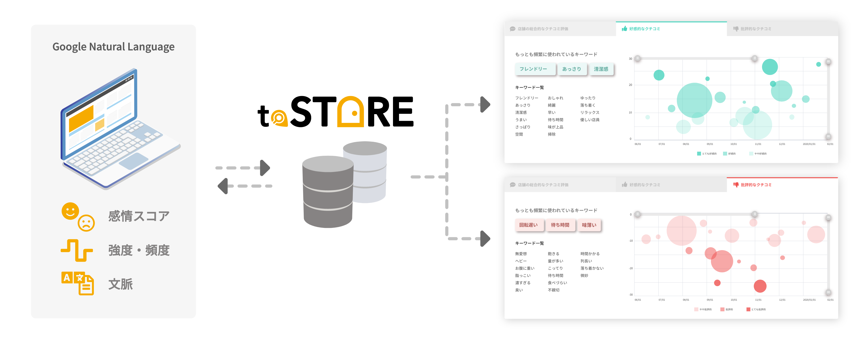Select the フレンドリー keyword button
The width and height of the screenshot is (868, 343).
[x=535, y=69]
